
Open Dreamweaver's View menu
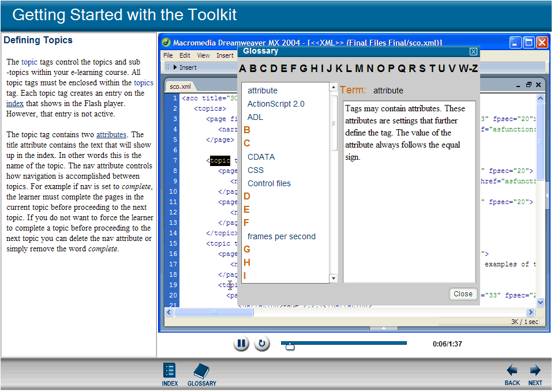point(203,56)
